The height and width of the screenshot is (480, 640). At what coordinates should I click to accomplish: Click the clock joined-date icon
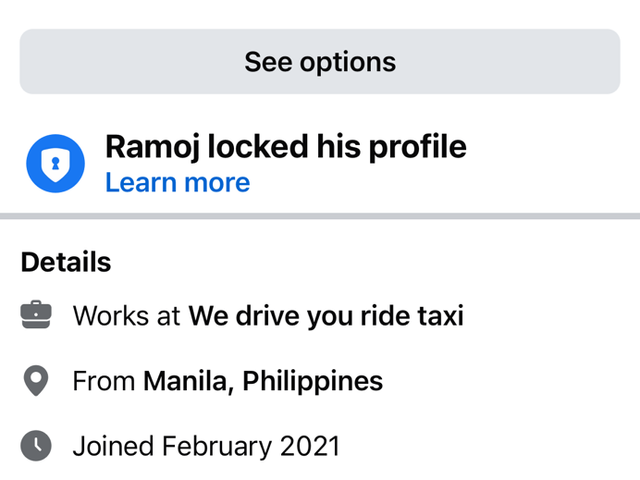click(x=36, y=445)
